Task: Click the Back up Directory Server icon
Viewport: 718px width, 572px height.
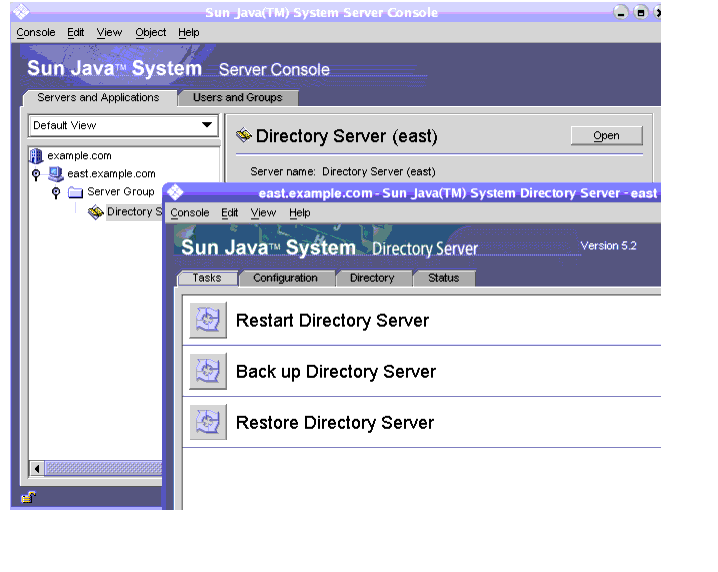Action: pyautogui.click(x=208, y=371)
